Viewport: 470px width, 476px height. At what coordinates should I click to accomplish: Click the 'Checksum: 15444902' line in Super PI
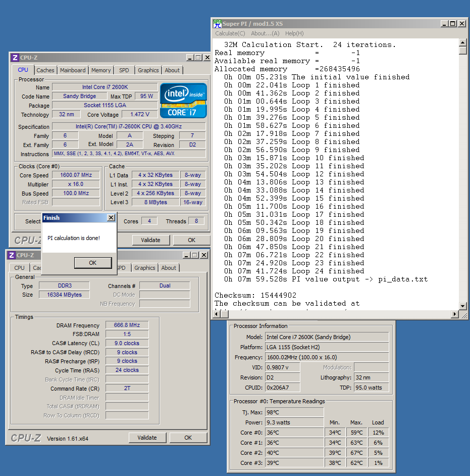(x=255, y=296)
